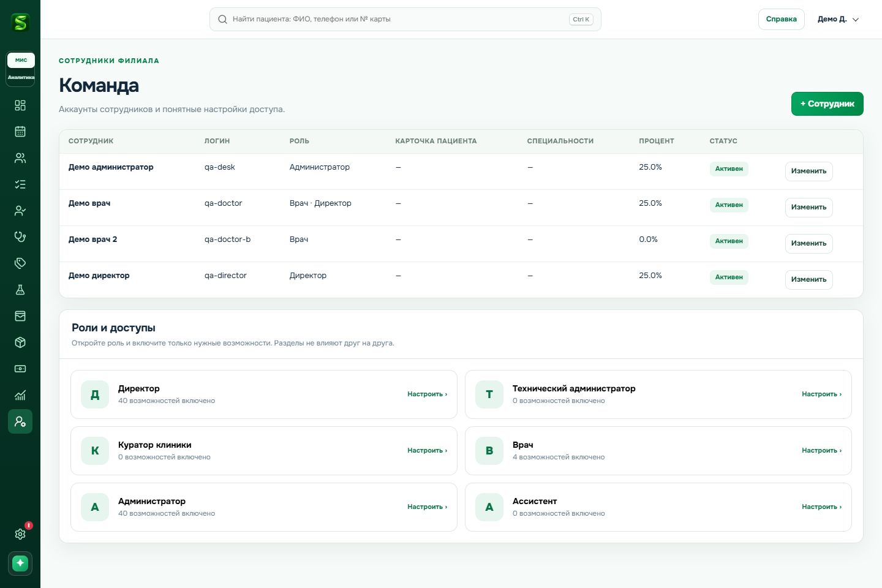This screenshot has width=882, height=588.
Task: Focus the patient search field
Action: click(405, 19)
